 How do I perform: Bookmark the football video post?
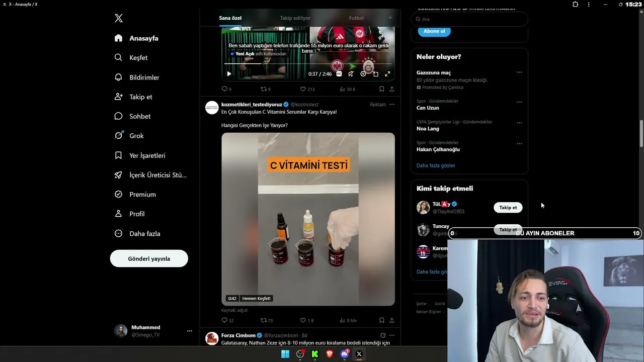pos(382,89)
